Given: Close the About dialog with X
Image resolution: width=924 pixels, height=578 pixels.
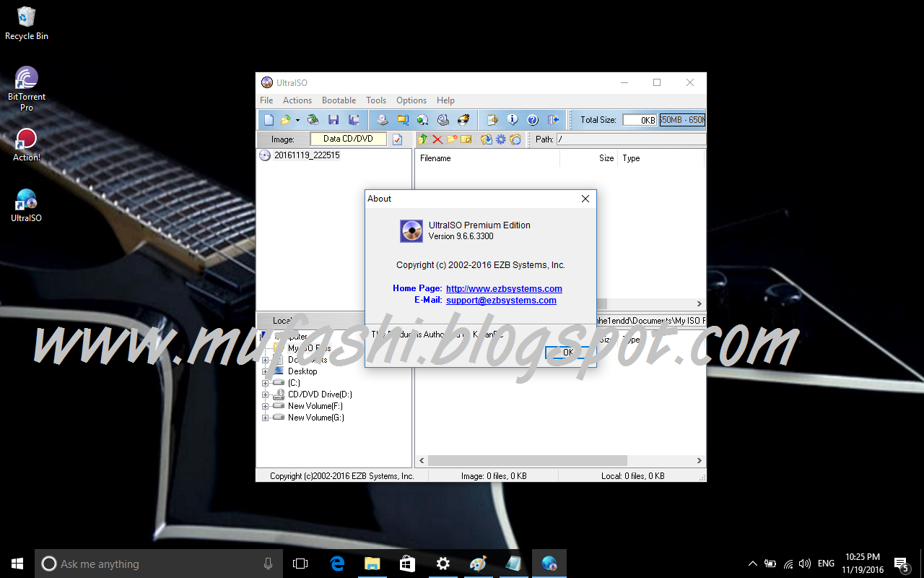Looking at the screenshot, I should tap(585, 199).
